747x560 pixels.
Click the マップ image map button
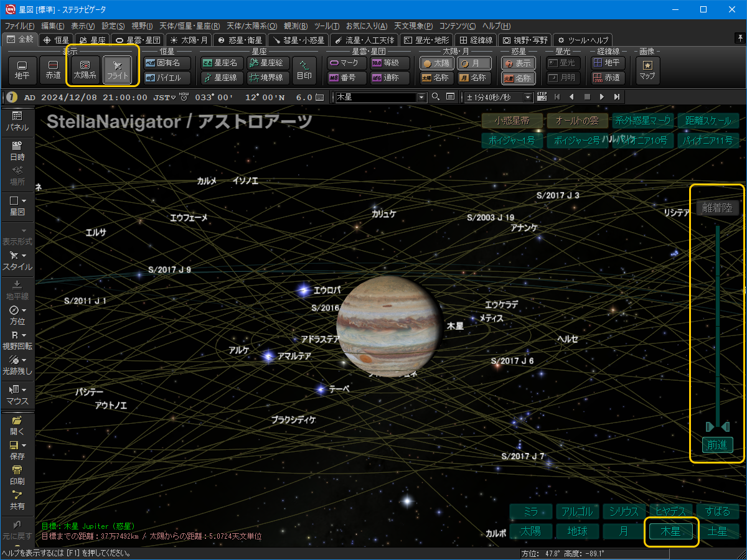pyautogui.click(x=647, y=70)
